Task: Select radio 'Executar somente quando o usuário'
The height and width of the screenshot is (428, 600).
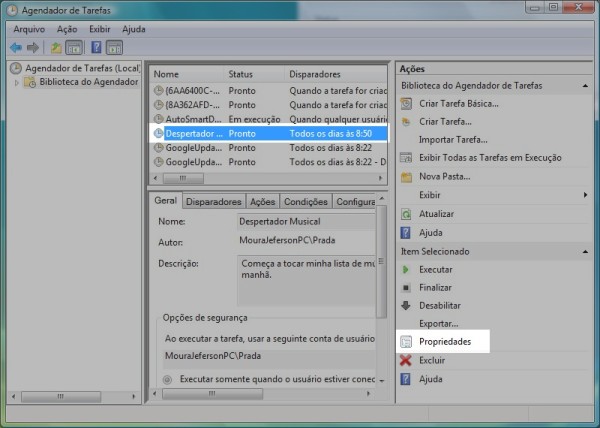Action: click(167, 379)
